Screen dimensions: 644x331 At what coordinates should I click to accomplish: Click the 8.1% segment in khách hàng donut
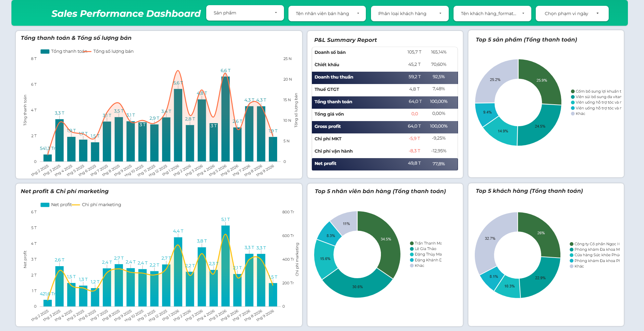pyautogui.click(x=494, y=276)
